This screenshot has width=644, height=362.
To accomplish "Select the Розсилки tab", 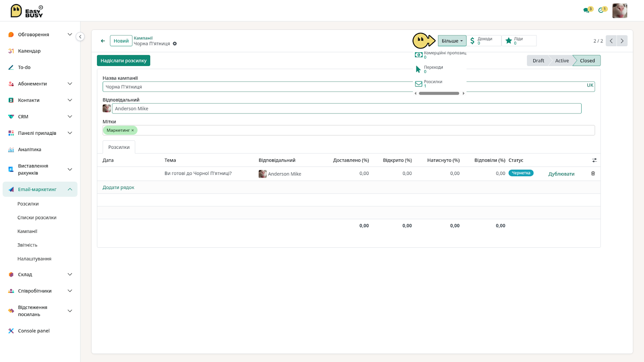I will pyautogui.click(x=119, y=147).
